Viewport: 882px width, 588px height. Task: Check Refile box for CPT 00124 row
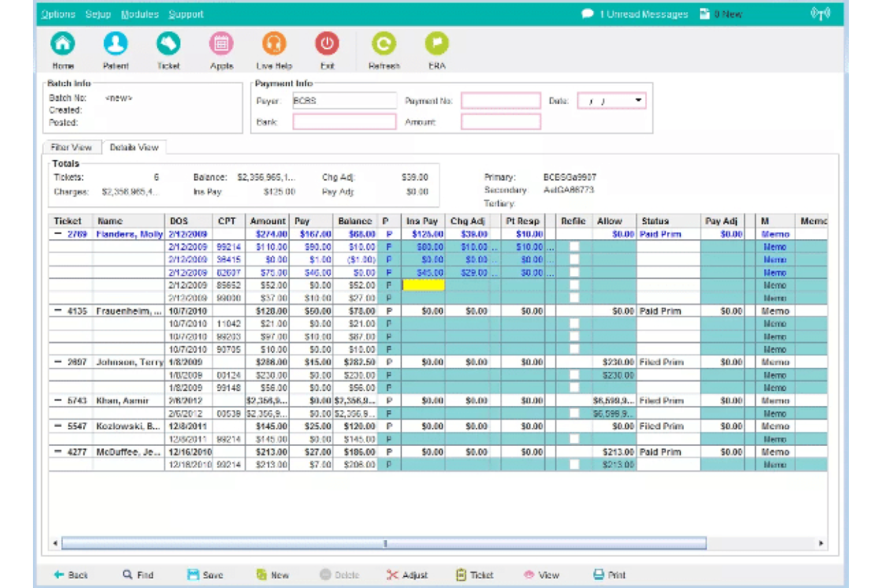574,375
